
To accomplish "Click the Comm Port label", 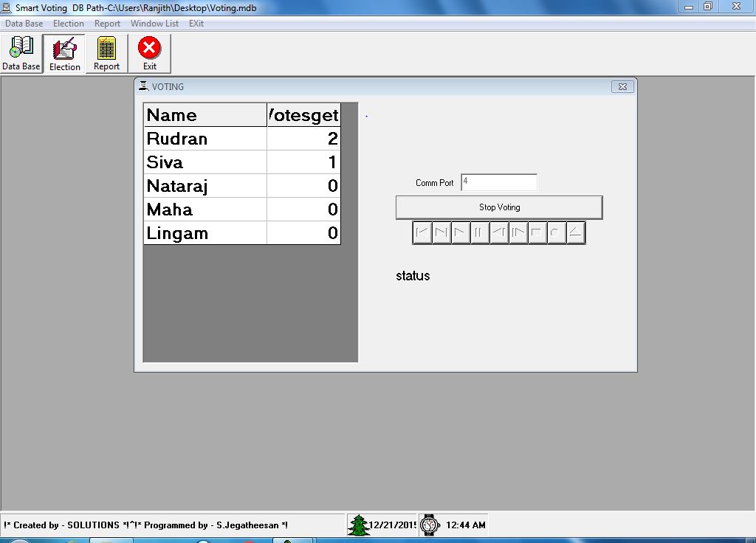I will click(434, 183).
